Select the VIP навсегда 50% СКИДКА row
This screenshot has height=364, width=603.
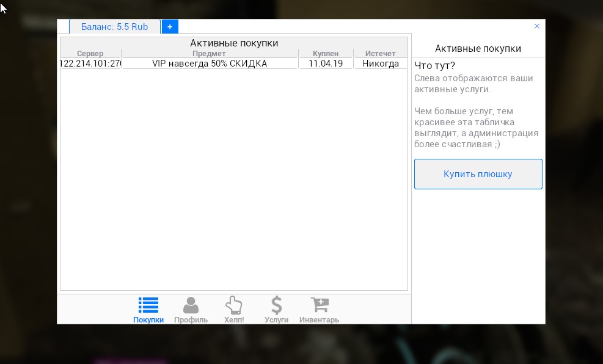pyautogui.click(x=210, y=64)
